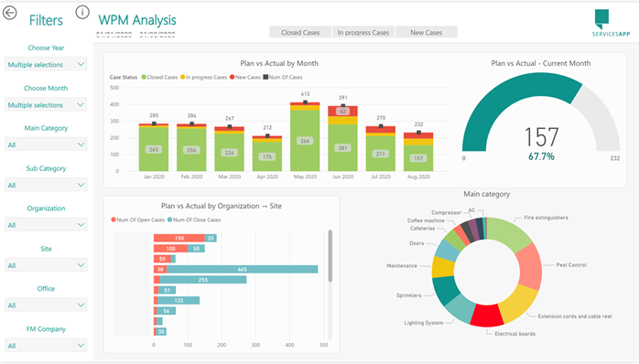The image size is (639, 364).
Task: Select the Jun 2020 new cases segment labeled 62
Action: [342, 112]
